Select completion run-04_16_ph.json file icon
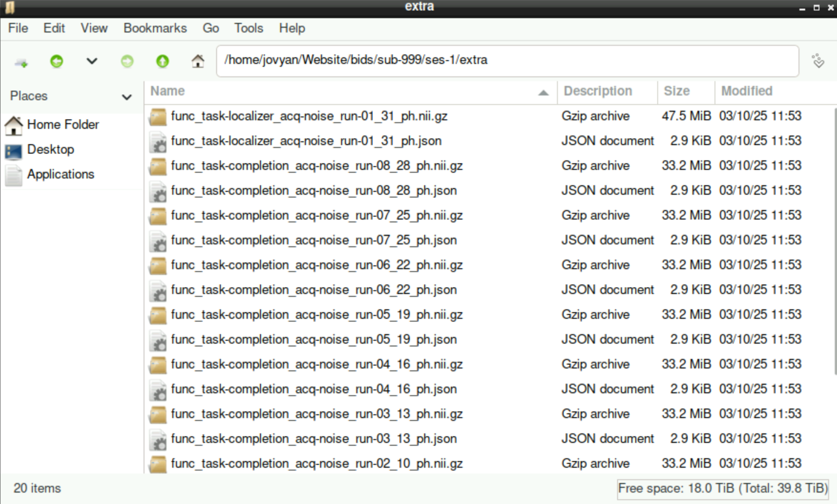Screen dimensions: 837x504 pyautogui.click(x=158, y=389)
